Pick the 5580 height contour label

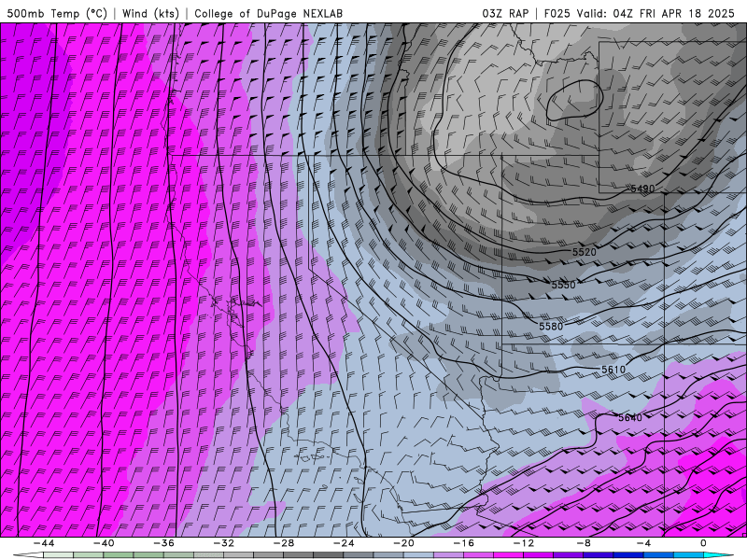[551, 326]
